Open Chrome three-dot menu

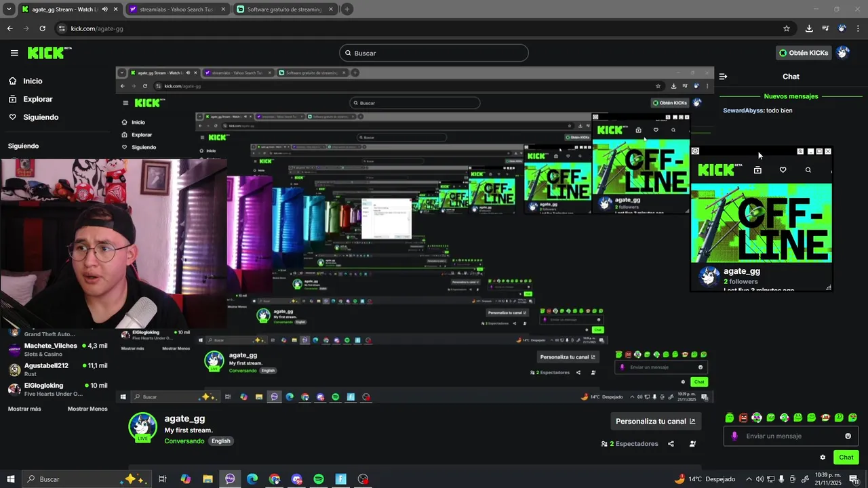[x=858, y=28]
